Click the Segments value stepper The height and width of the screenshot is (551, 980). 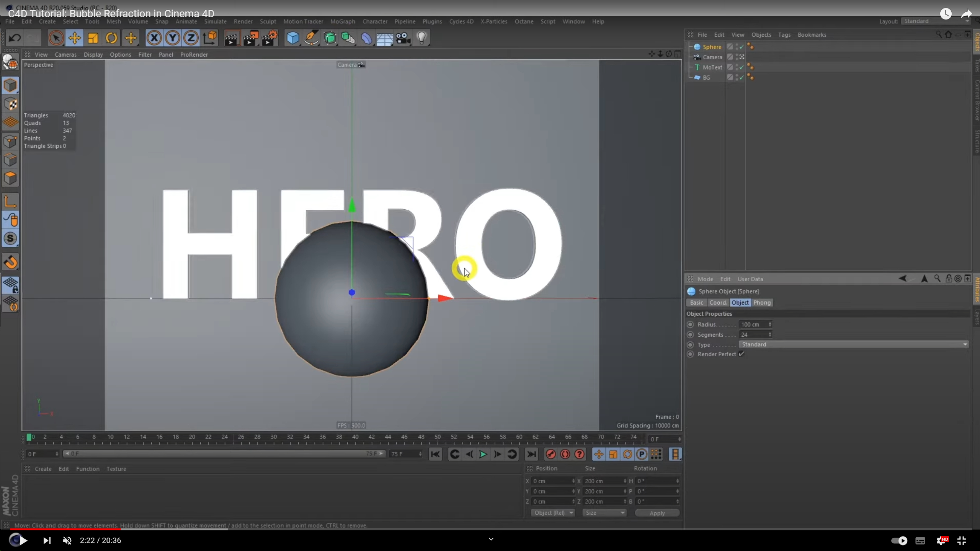(x=770, y=334)
